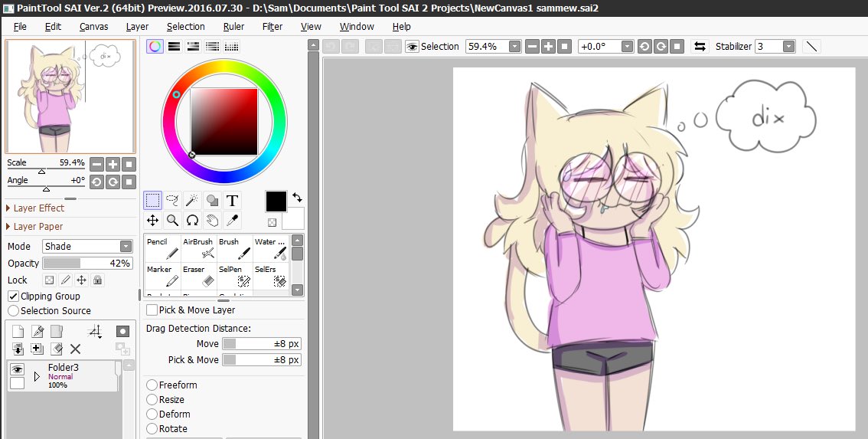Open the Layer menu
This screenshot has height=439, width=868.
pos(137,27)
